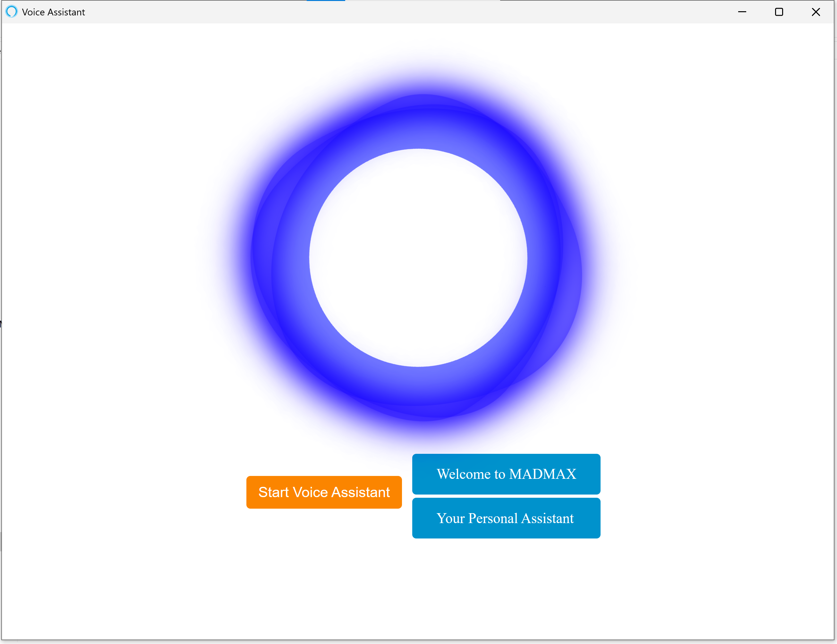This screenshot has height=644, width=837.
Task: Click the word Start on the orange button
Action: [273, 492]
